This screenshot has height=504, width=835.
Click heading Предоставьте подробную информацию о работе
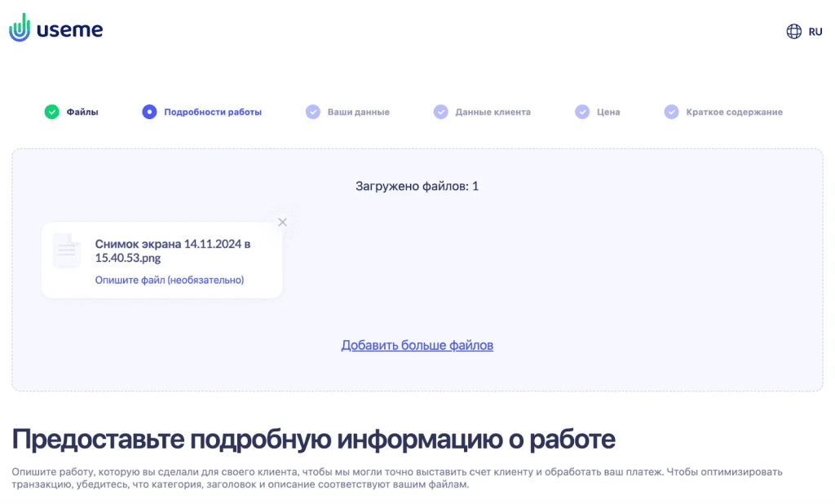coord(314,440)
